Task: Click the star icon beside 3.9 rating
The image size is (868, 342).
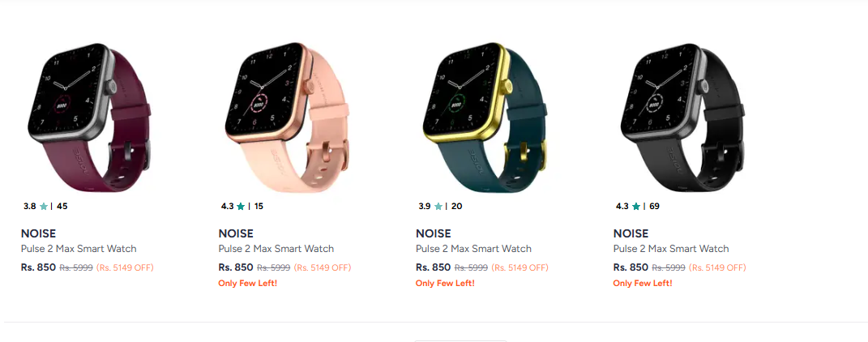Action: click(x=438, y=207)
